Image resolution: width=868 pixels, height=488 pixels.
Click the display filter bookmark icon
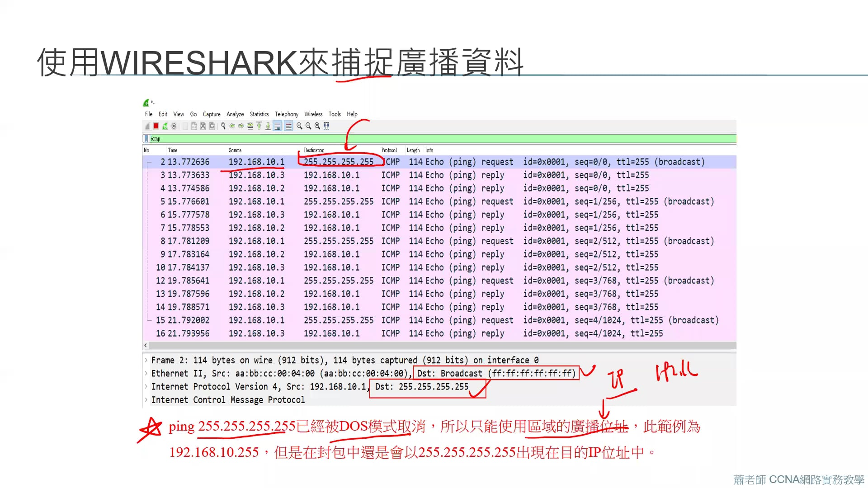point(146,139)
